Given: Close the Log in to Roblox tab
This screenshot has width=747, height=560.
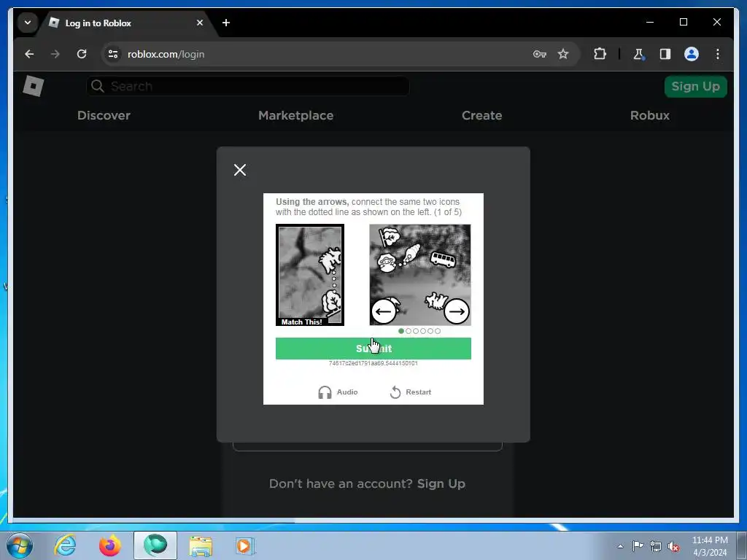Looking at the screenshot, I should pos(200,23).
